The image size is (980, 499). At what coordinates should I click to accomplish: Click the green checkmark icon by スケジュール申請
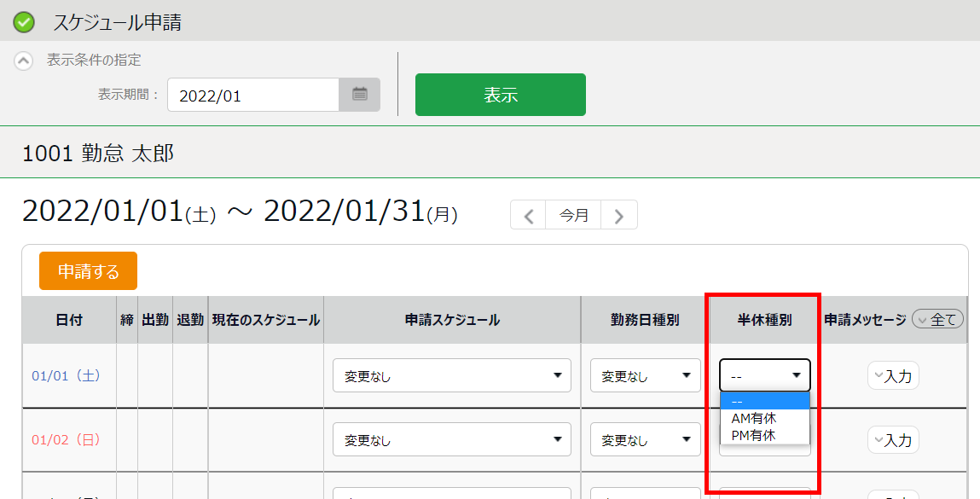(x=25, y=22)
